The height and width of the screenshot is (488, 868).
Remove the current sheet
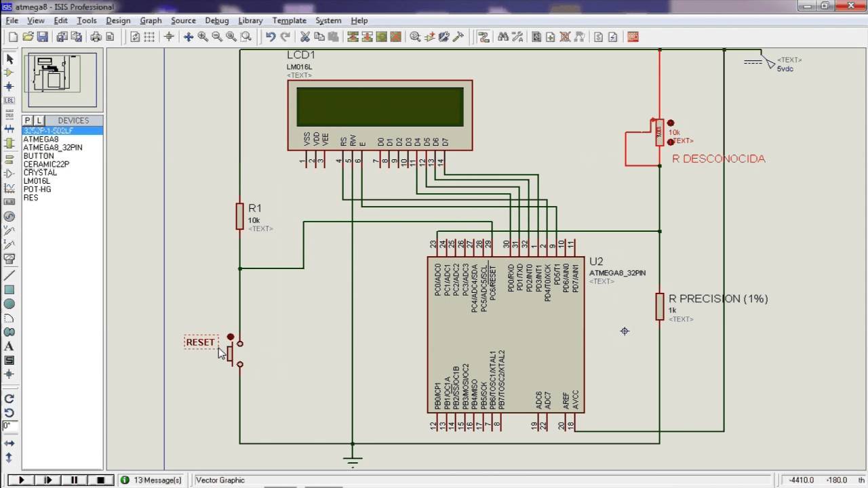coord(566,37)
